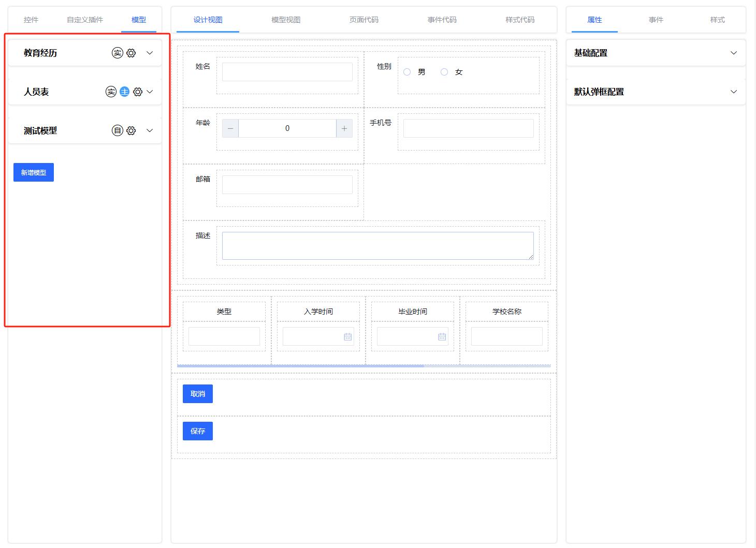Click the horizontal scrollbar under the table
Image resolution: width=756 pixels, height=548 pixels.
coord(300,366)
